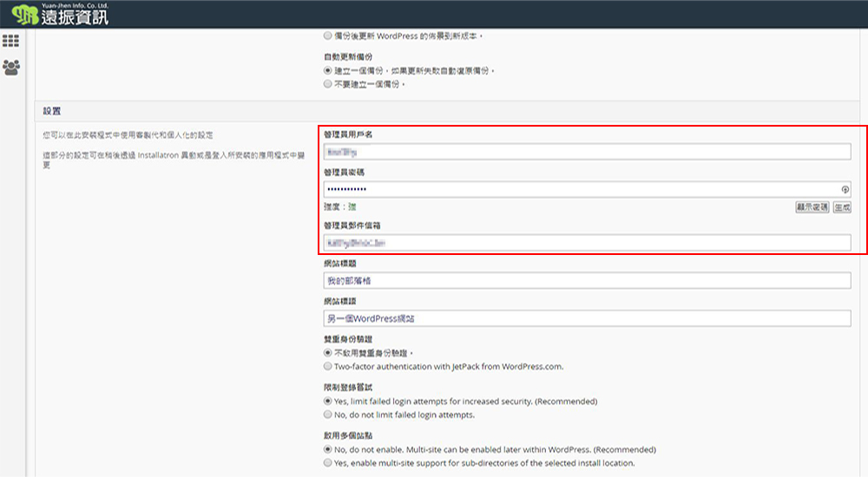
Task: Click the 管理員用戶名 username field
Action: (586, 152)
